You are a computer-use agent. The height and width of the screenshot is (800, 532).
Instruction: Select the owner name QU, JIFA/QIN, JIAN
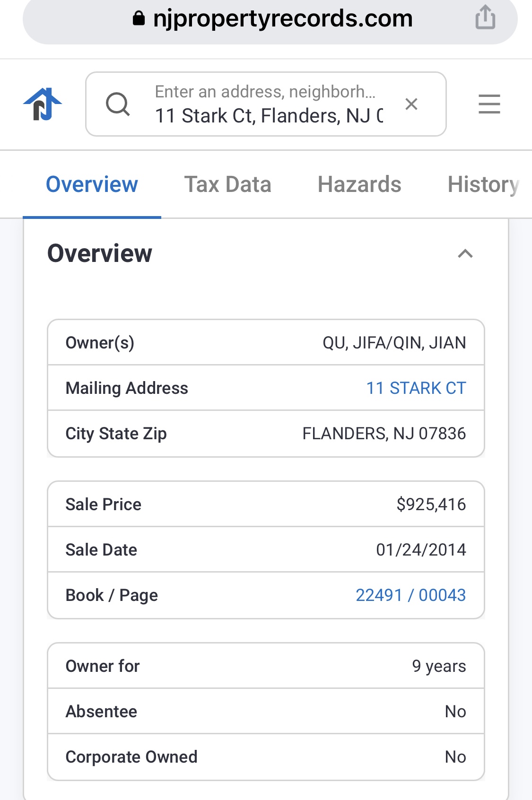[394, 343]
